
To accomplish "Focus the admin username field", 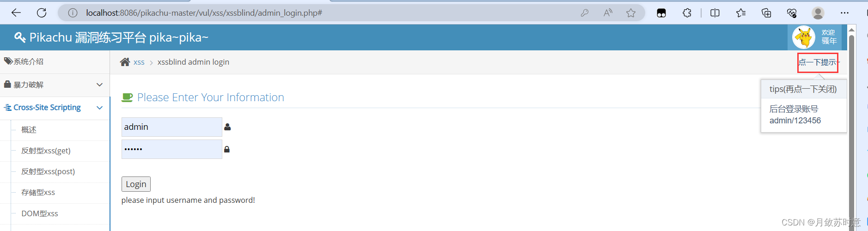I will click(x=172, y=127).
